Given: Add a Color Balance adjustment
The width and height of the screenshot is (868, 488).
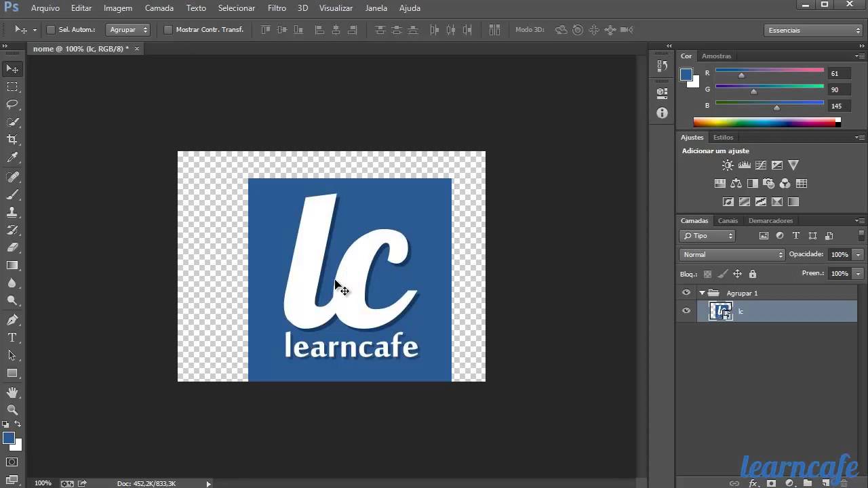Looking at the screenshot, I should (736, 183).
